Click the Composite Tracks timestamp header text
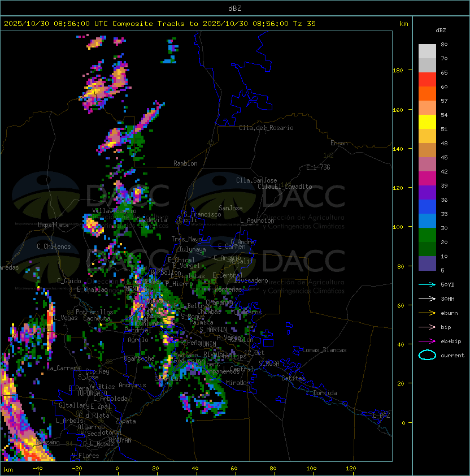470x476 pixels. click(160, 24)
